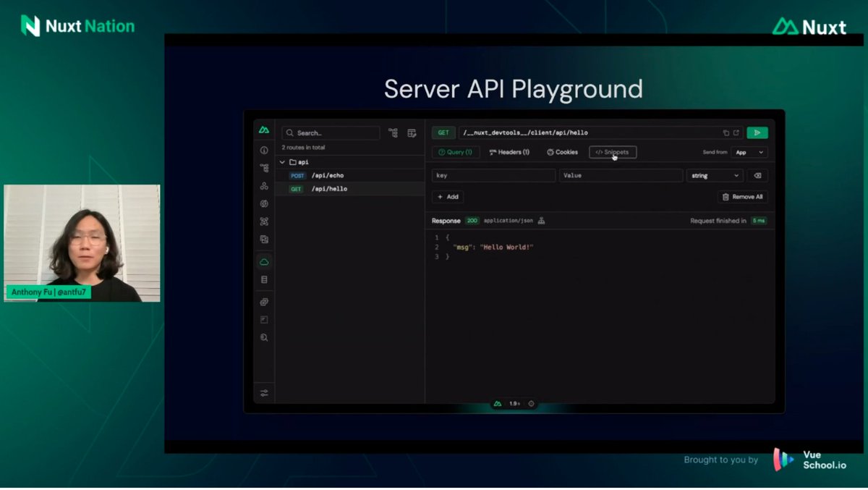Copy the request URL icon
The image size is (868, 490).
click(726, 133)
